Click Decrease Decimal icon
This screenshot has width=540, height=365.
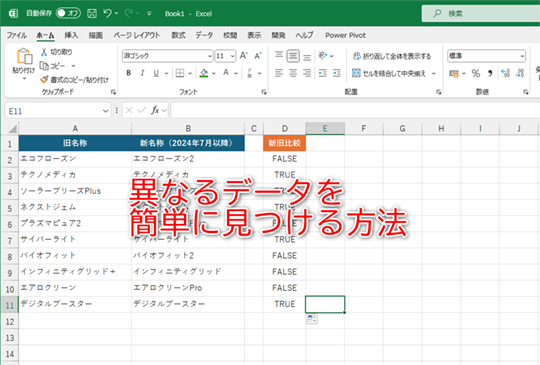point(520,73)
